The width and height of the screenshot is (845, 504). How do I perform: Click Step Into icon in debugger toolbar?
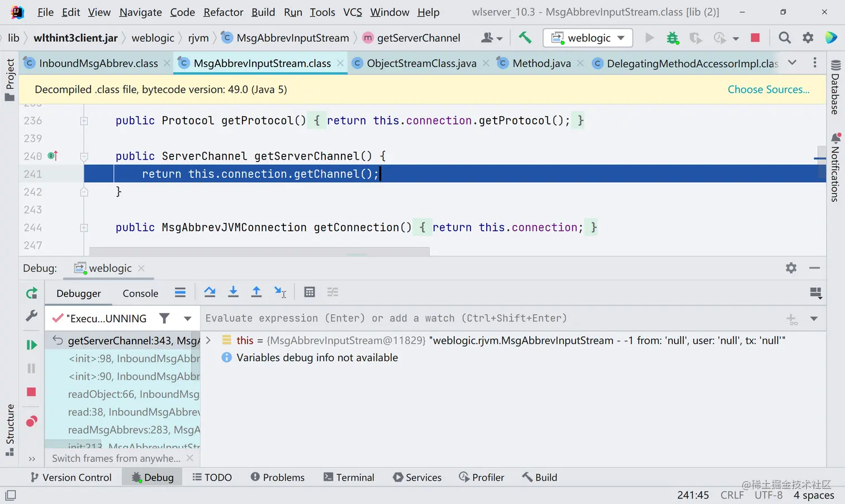click(233, 292)
